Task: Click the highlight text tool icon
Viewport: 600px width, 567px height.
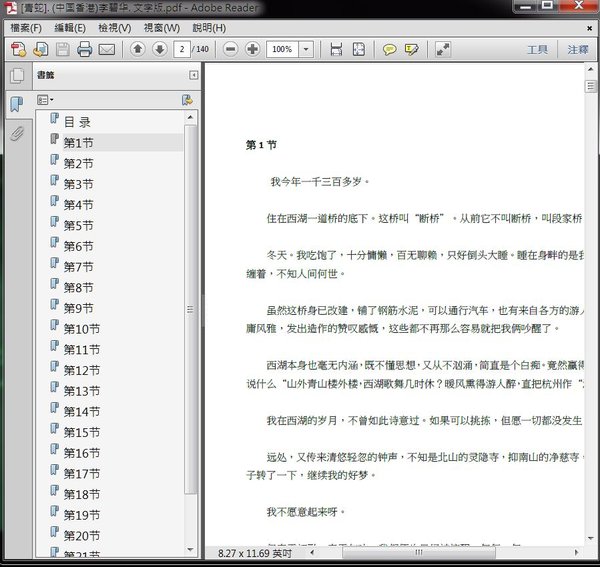Action: 411,49
